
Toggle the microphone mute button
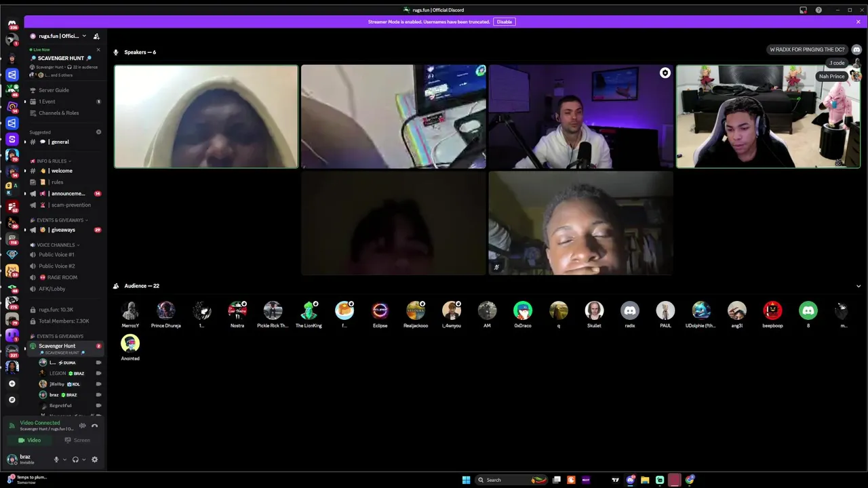click(56, 460)
